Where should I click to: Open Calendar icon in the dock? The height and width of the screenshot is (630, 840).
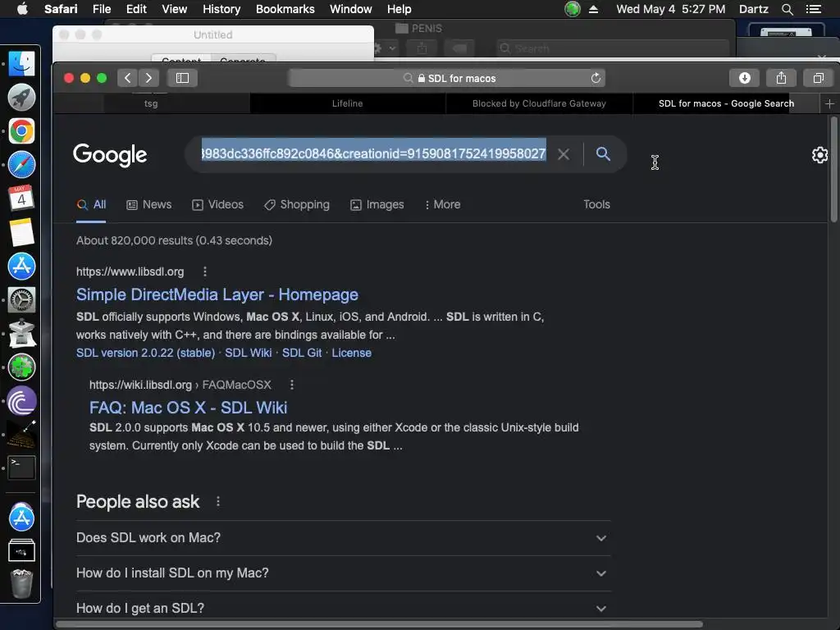[x=22, y=199]
